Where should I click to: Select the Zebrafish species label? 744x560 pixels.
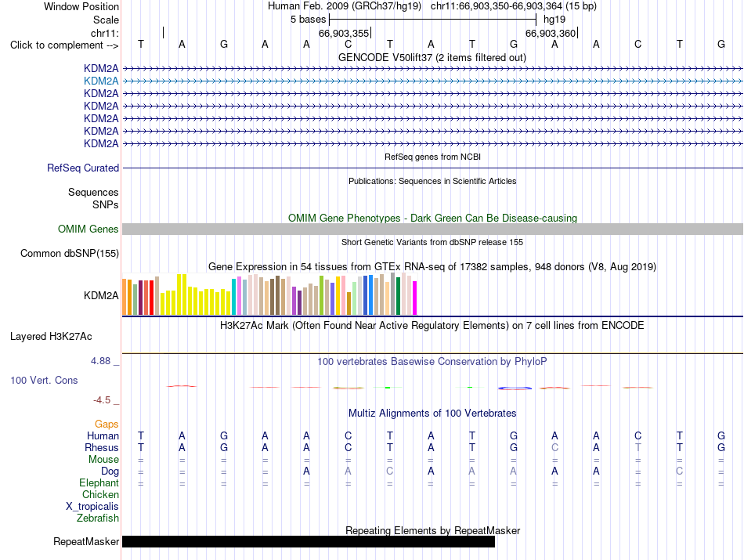(98, 518)
